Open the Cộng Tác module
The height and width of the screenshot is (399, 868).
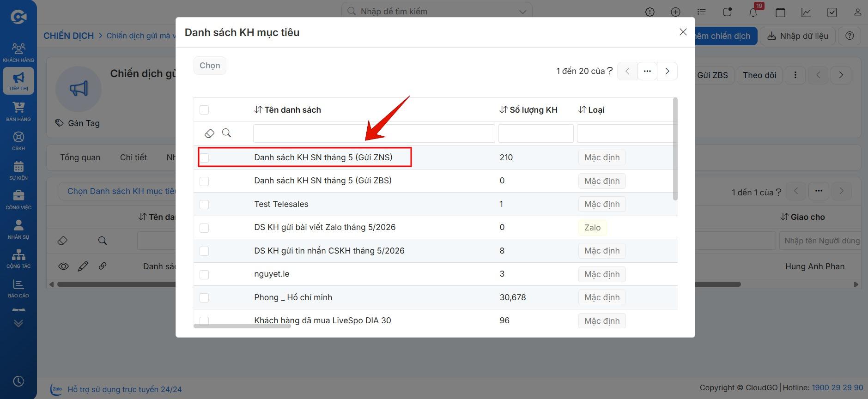tap(18, 259)
